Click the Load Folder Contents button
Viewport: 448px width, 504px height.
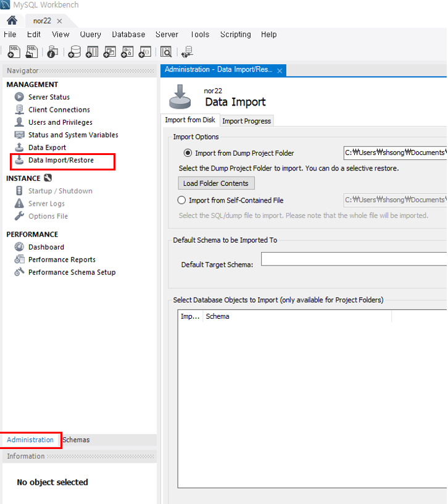216,183
